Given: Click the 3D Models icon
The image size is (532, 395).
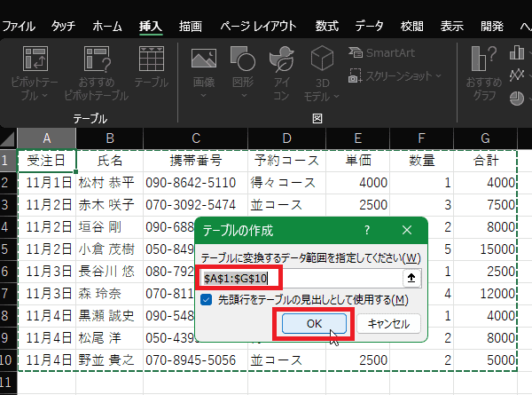Looking at the screenshot, I should (x=319, y=60).
